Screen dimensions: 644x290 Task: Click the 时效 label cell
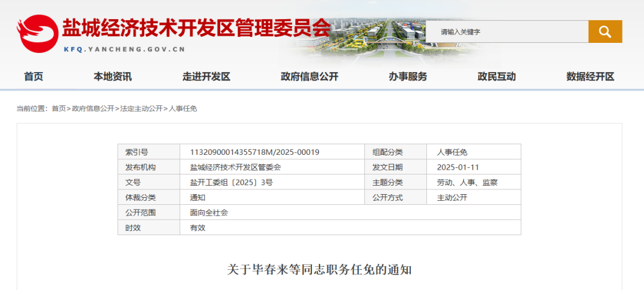148,227
